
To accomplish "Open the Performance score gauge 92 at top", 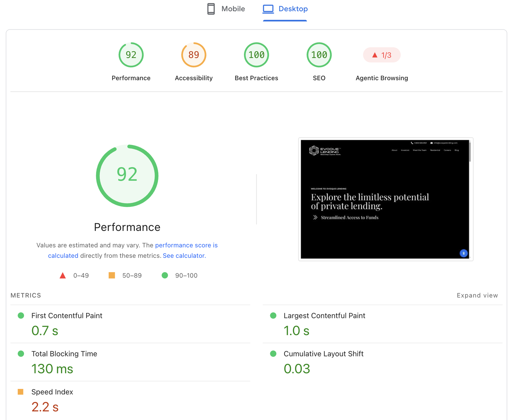I will click(x=131, y=55).
